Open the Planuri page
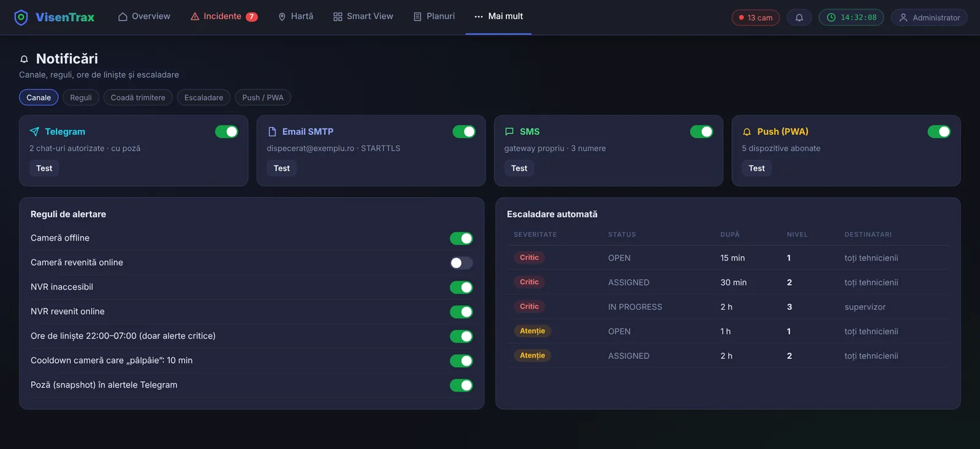Screen dimensions: 980x449 point(434,17)
